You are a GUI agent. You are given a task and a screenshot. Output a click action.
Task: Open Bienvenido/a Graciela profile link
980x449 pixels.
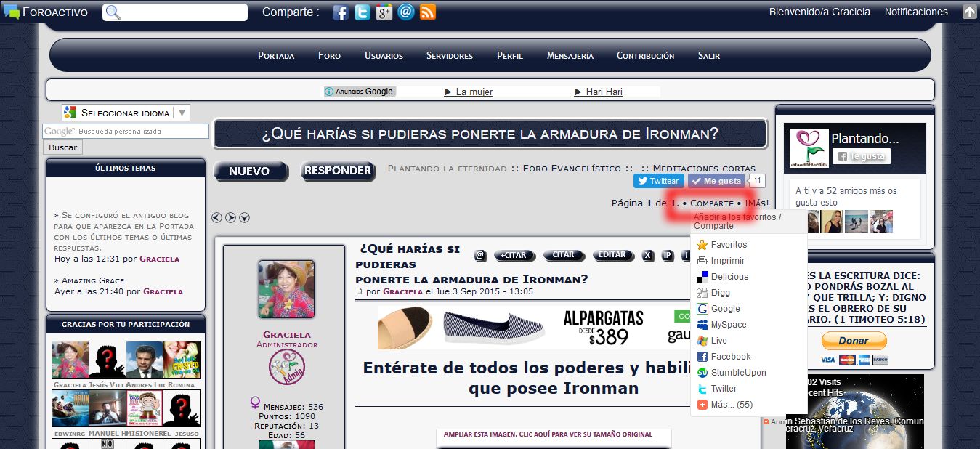pos(819,12)
